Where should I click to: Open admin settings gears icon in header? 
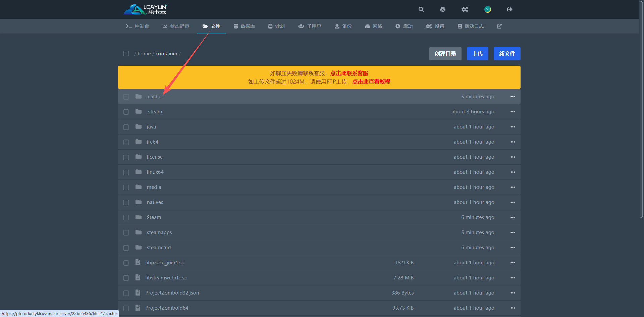[465, 9]
